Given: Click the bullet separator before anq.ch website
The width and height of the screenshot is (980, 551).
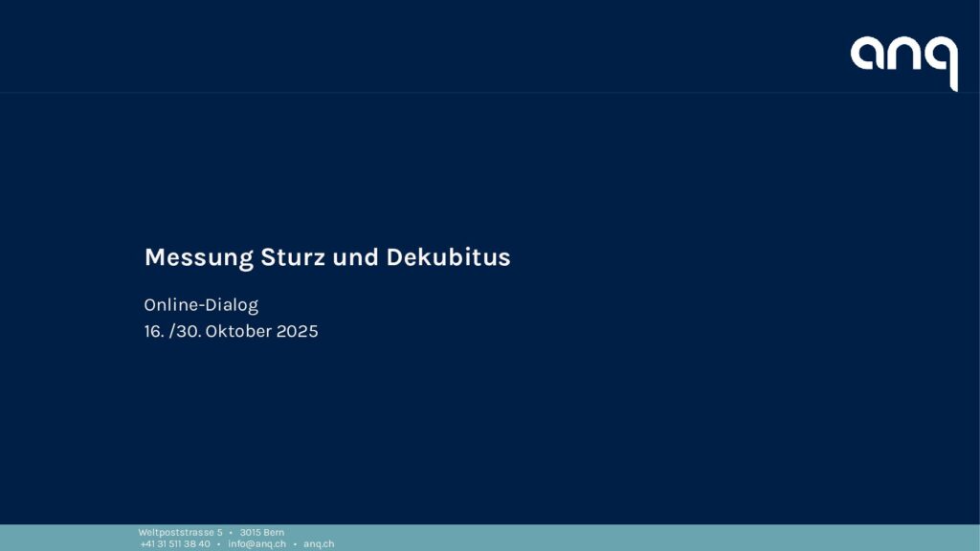Looking at the screenshot, I should pos(295,543).
